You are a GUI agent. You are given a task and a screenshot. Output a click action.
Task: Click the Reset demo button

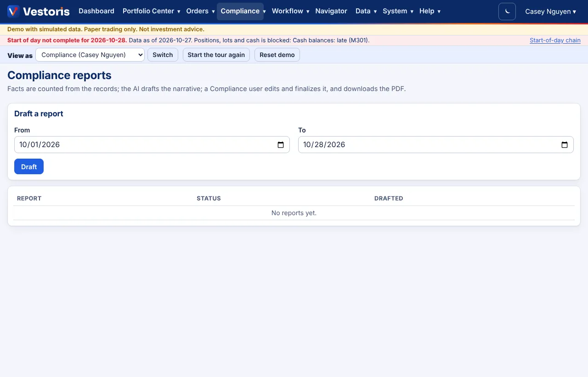point(277,55)
